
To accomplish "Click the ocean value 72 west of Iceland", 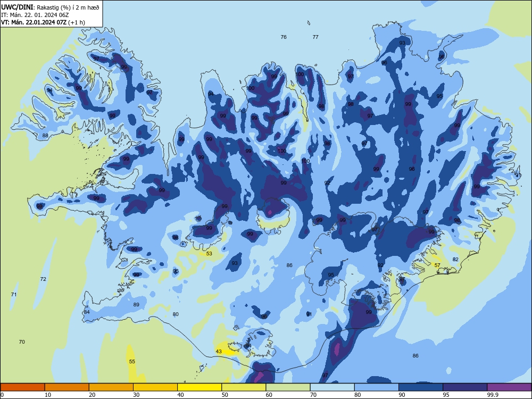I will 43,279.
